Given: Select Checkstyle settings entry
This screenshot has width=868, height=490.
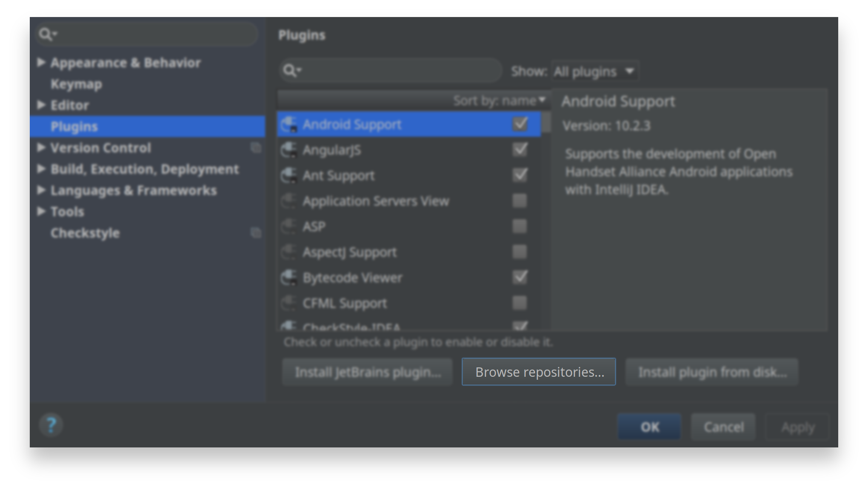Looking at the screenshot, I should pos(85,233).
